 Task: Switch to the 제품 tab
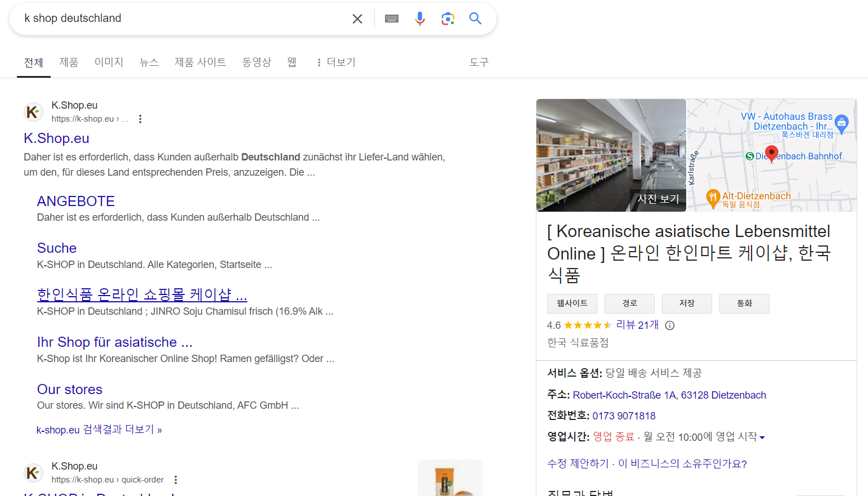(69, 62)
